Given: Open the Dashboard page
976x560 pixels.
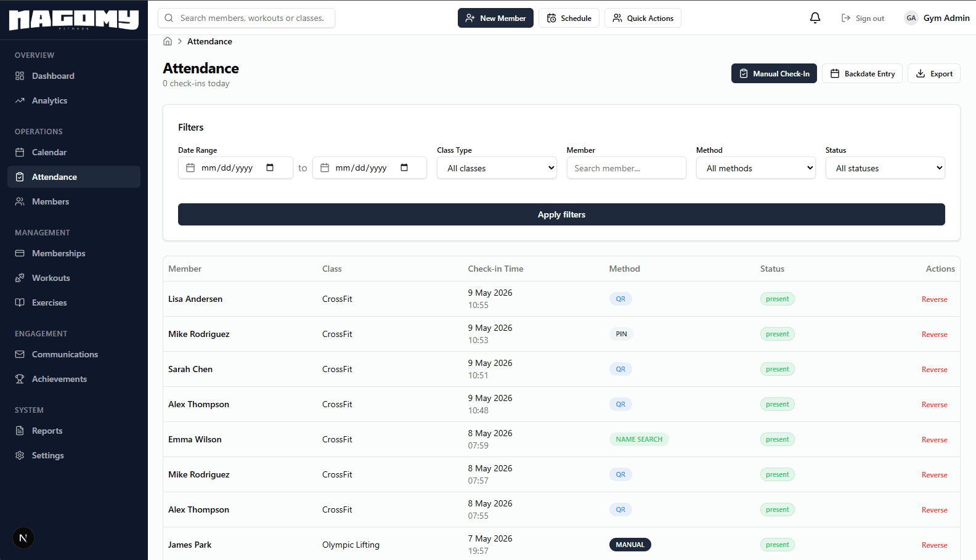Looking at the screenshot, I should 74,76.
